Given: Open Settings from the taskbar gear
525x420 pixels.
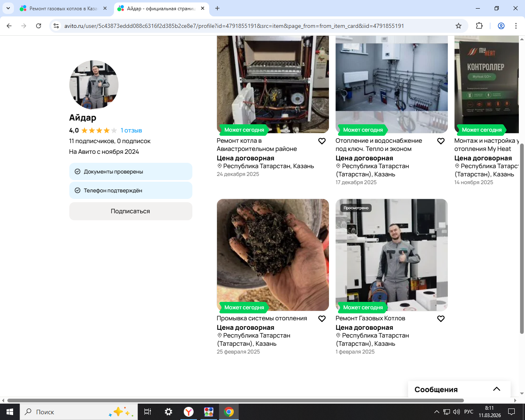Looking at the screenshot, I should tap(168, 412).
